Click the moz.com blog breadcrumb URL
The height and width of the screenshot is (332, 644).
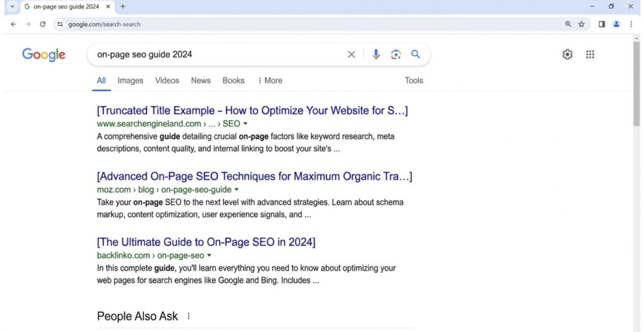coord(164,190)
